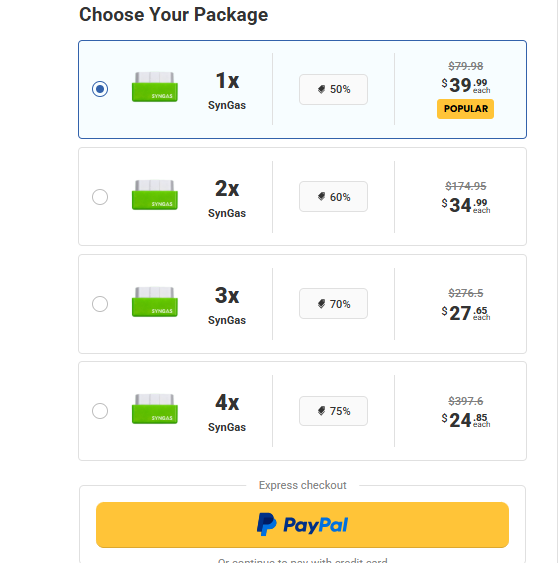Click the 3x SynGas device image
This screenshot has height=563, width=558.
point(155,302)
